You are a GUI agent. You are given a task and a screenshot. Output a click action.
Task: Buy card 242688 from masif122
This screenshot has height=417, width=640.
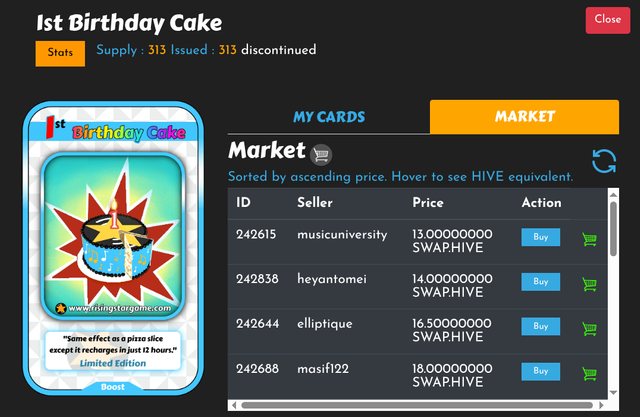540,371
